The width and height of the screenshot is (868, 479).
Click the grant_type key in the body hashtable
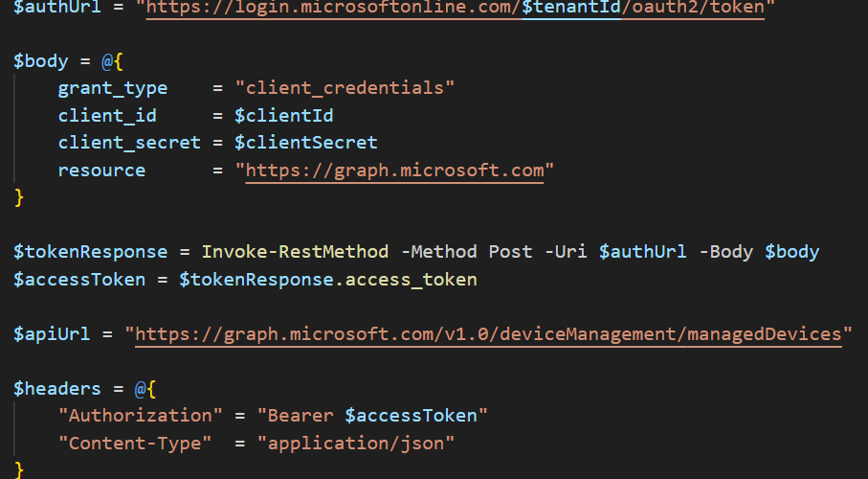(112, 88)
